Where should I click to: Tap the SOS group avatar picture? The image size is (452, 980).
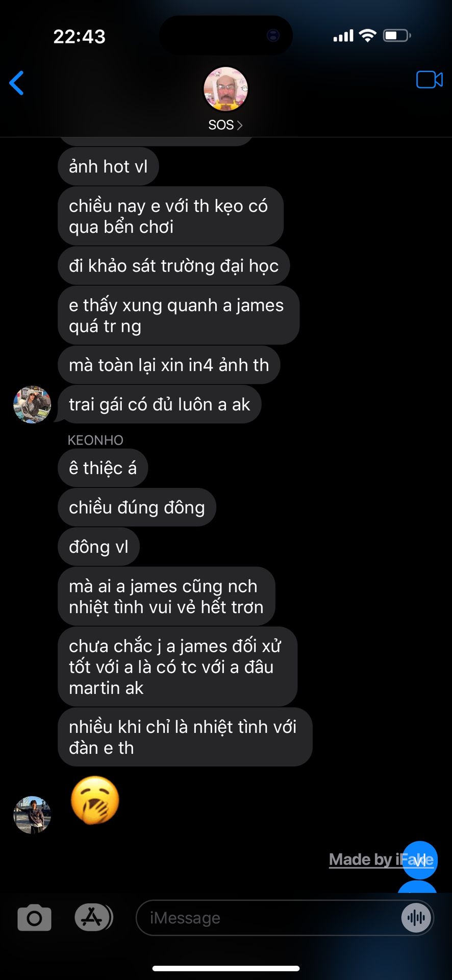coord(225,89)
